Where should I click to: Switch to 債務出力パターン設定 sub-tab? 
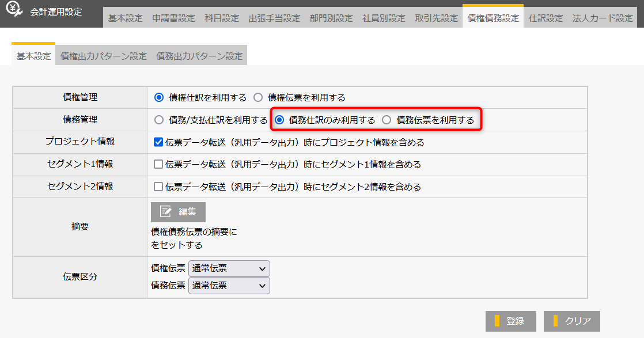199,56
